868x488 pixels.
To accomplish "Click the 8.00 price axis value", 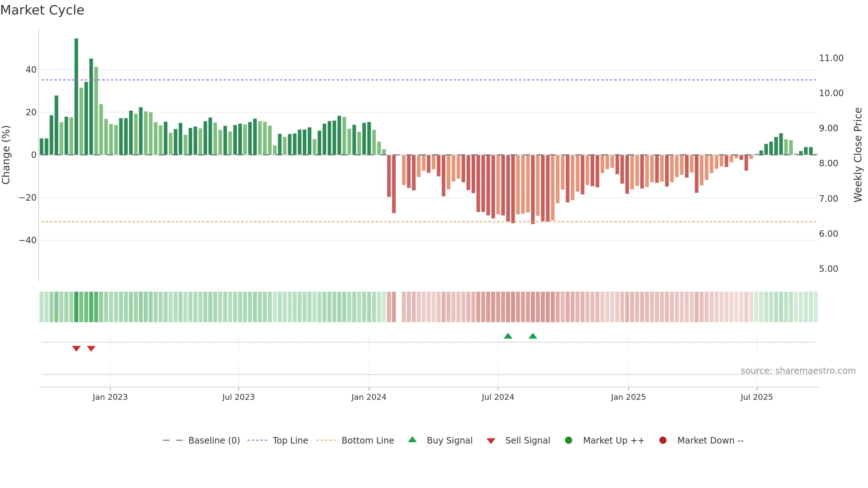I will pos(829,163).
